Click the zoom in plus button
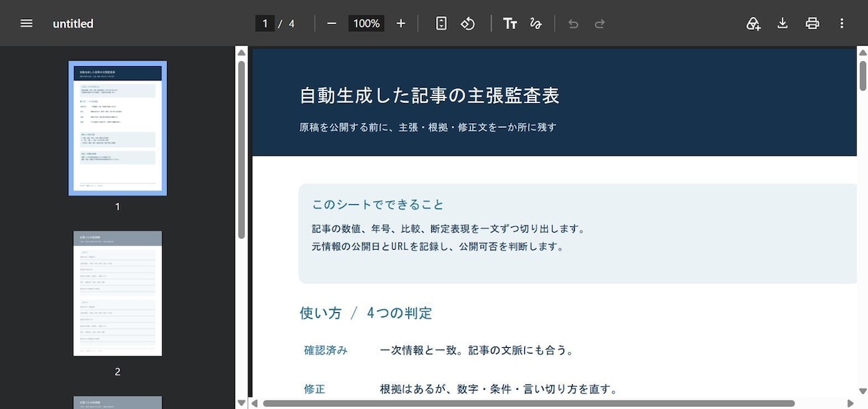 pyautogui.click(x=401, y=23)
